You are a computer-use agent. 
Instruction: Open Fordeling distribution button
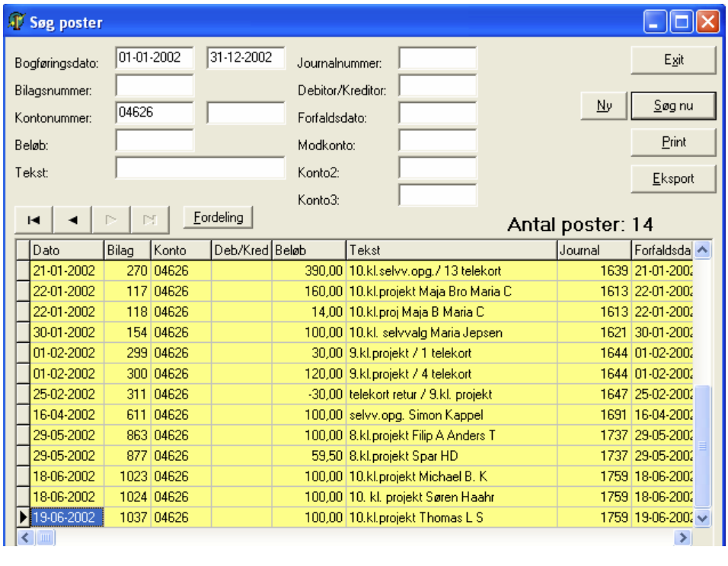pyautogui.click(x=219, y=217)
